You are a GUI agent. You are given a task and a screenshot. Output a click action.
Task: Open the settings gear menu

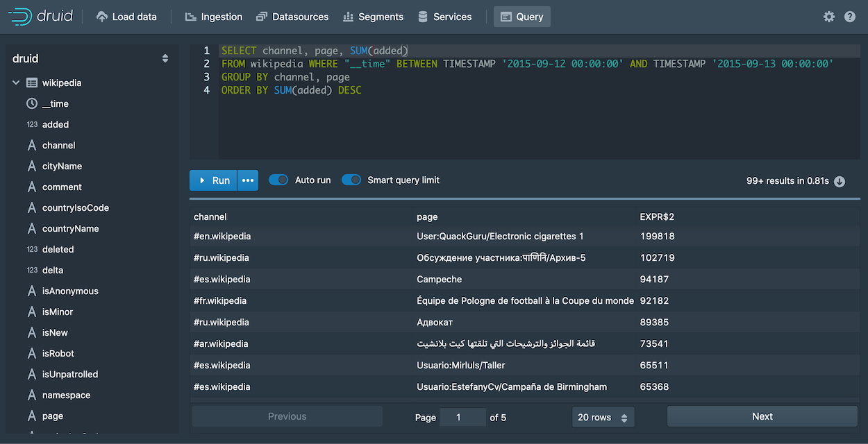[x=829, y=17]
